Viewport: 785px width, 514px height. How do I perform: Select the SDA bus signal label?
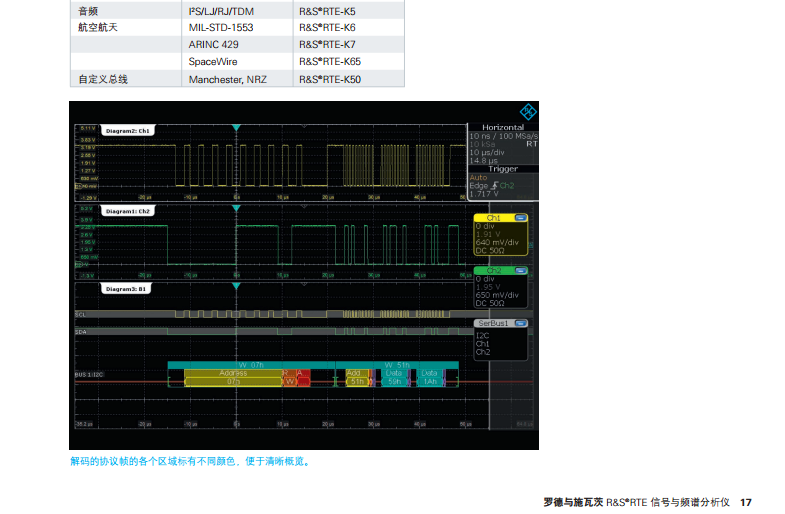point(81,332)
